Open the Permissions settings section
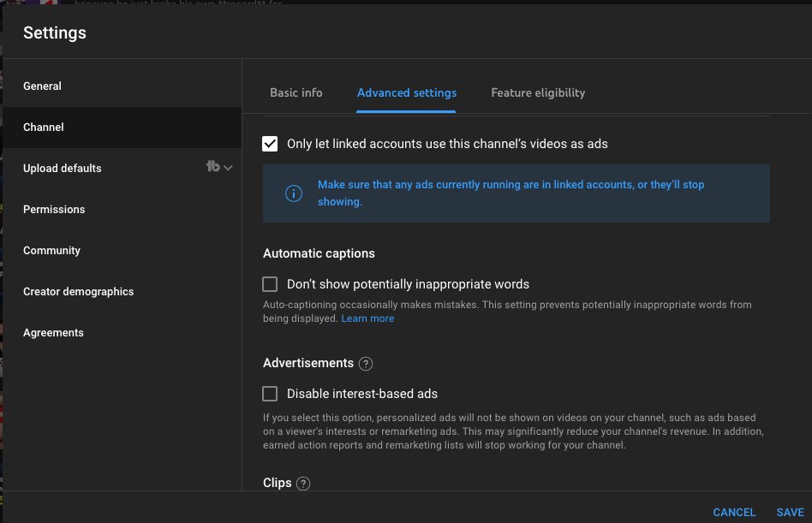 (x=54, y=209)
